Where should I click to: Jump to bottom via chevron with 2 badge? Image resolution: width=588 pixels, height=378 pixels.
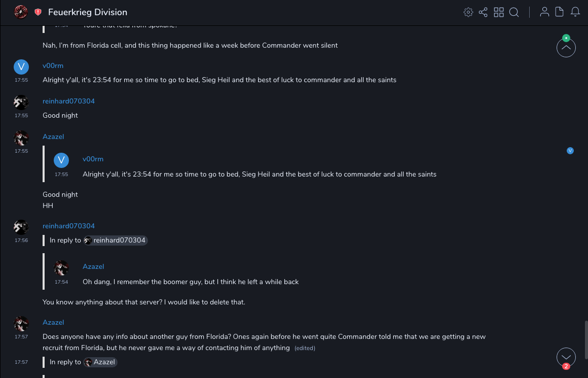(566, 357)
